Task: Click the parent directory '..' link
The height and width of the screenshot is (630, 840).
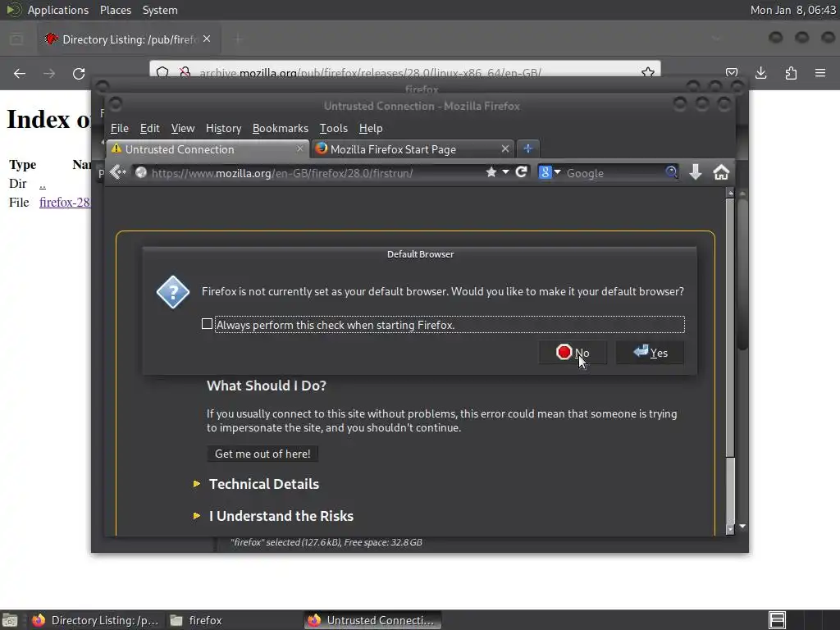Action: 43,184
